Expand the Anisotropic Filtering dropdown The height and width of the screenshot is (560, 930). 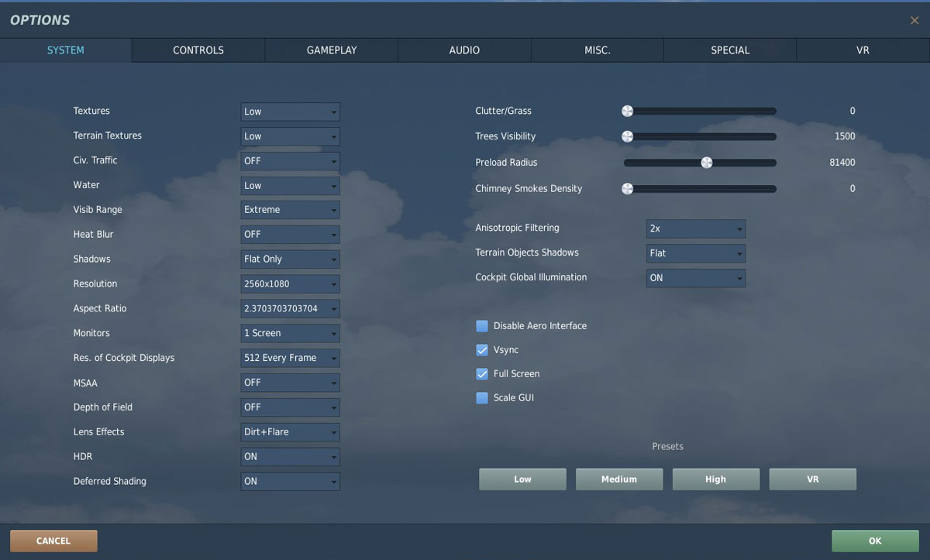696,228
